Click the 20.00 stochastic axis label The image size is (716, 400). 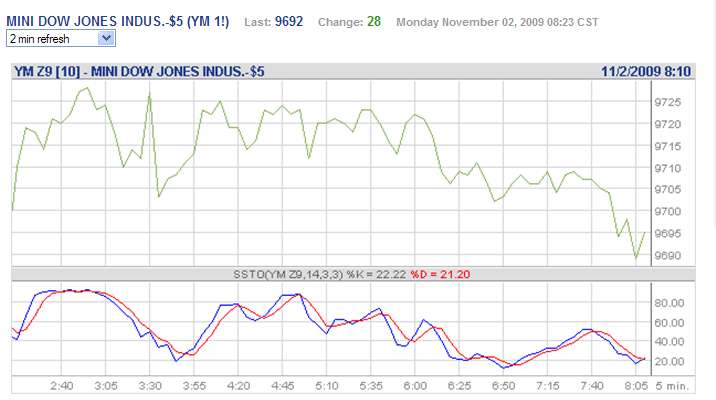coord(669,362)
